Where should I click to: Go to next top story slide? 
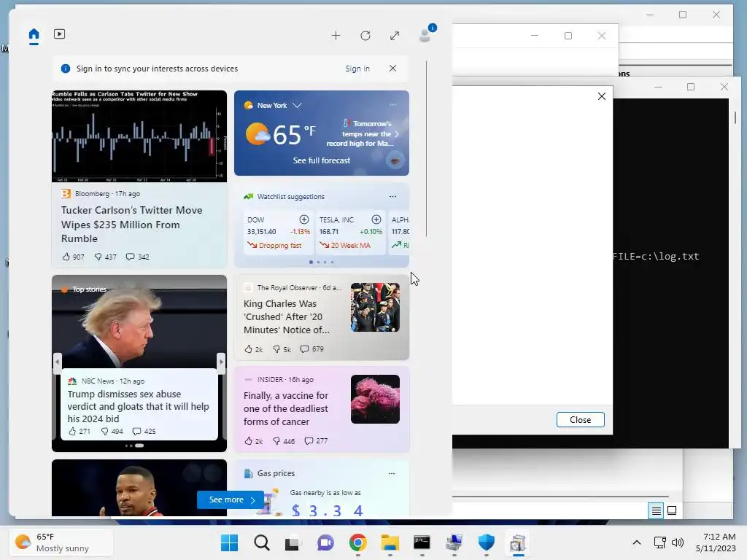(x=221, y=362)
